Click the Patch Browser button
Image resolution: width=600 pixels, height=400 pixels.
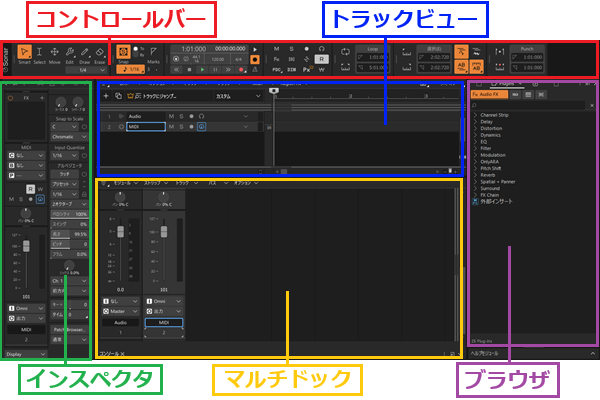pos(69,328)
